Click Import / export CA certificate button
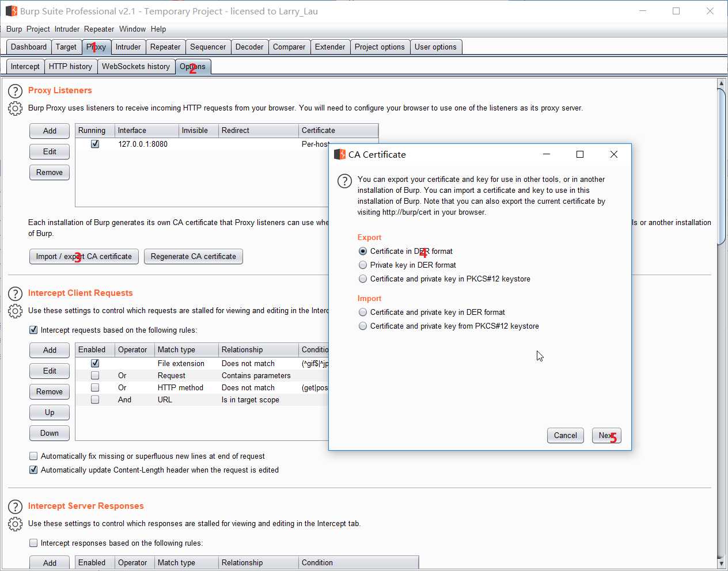The width and height of the screenshot is (728, 571). pyautogui.click(x=84, y=256)
